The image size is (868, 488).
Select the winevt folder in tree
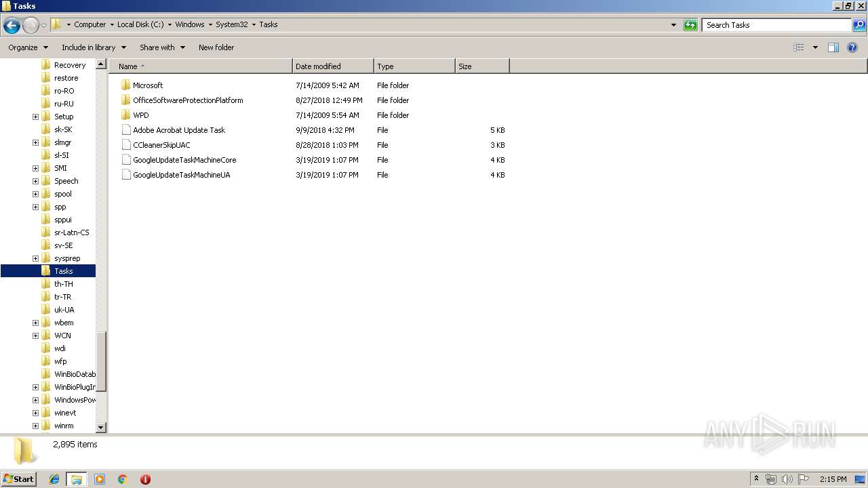pos(65,413)
